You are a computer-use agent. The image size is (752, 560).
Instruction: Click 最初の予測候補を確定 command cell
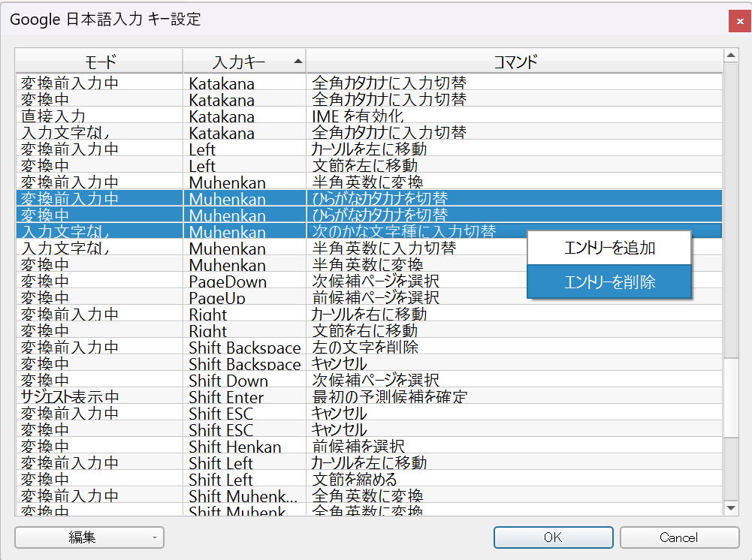(x=514, y=396)
